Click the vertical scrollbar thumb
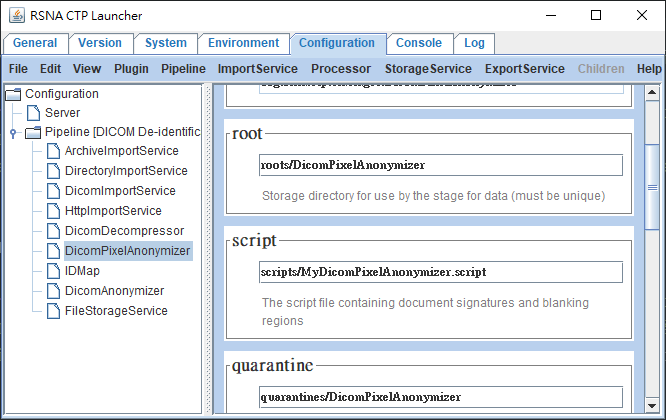Viewport: 666px width, 420px height. click(x=652, y=187)
